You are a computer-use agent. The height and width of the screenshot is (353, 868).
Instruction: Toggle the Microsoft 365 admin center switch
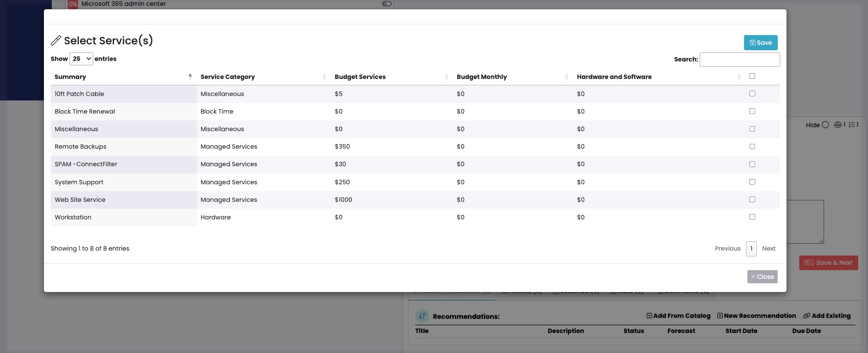pos(387,3)
